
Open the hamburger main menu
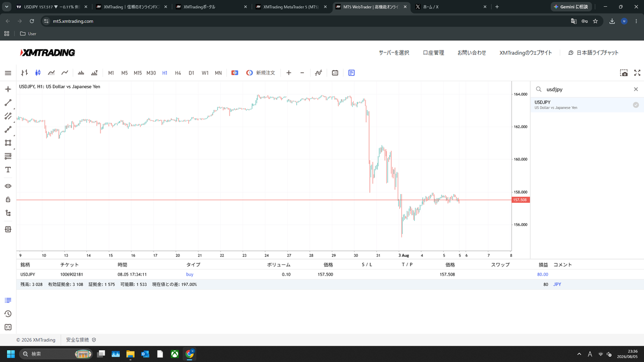(x=8, y=73)
